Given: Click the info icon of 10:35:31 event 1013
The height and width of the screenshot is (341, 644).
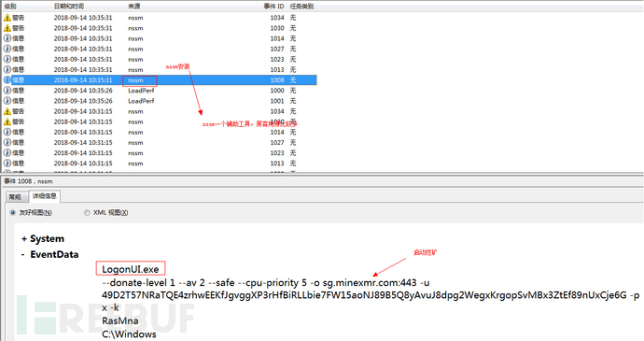Looking at the screenshot, I should 7,69.
